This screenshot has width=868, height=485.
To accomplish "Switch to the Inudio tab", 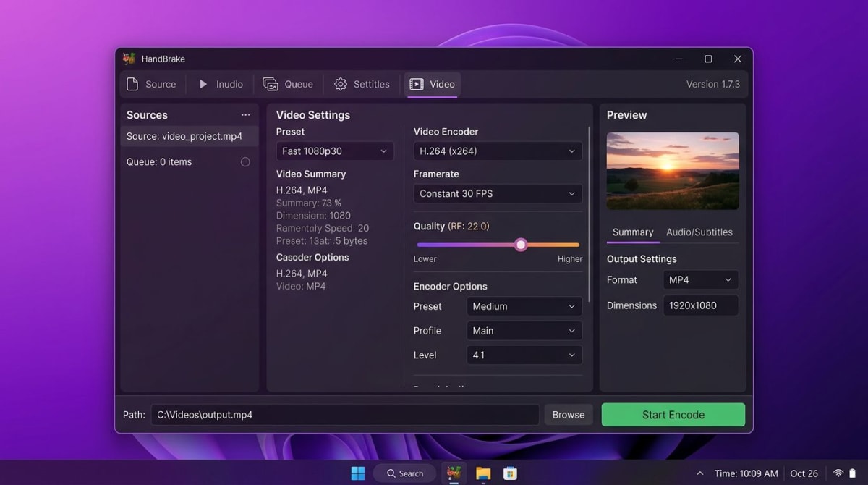I will pyautogui.click(x=221, y=84).
